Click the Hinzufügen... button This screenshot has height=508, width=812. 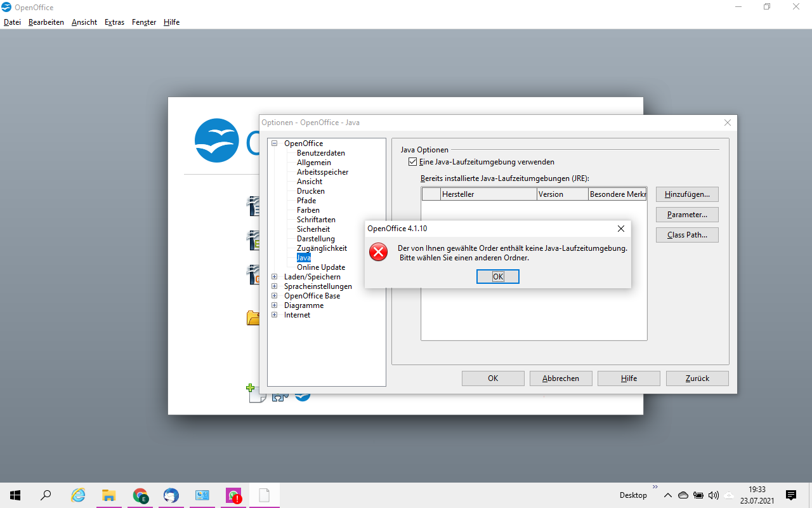(687, 194)
